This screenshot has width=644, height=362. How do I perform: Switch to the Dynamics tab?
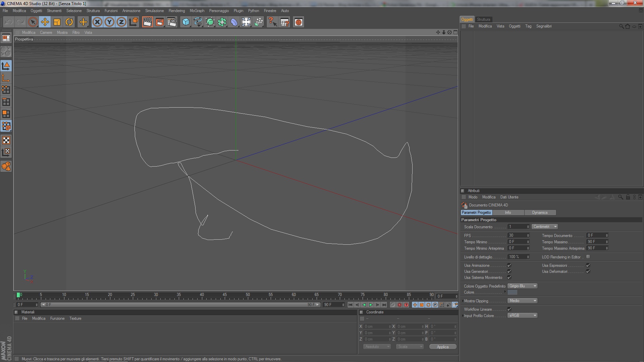(x=540, y=213)
